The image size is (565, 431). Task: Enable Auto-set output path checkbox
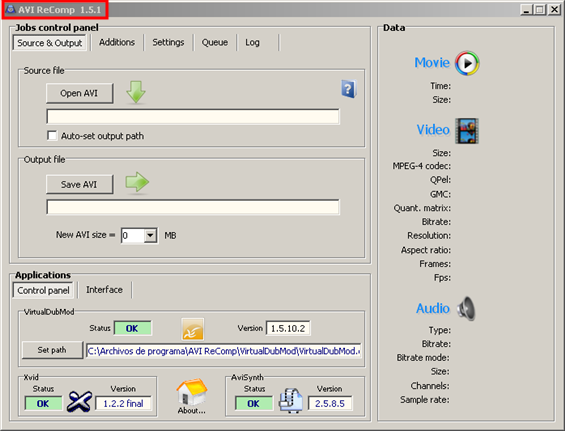click(52, 136)
